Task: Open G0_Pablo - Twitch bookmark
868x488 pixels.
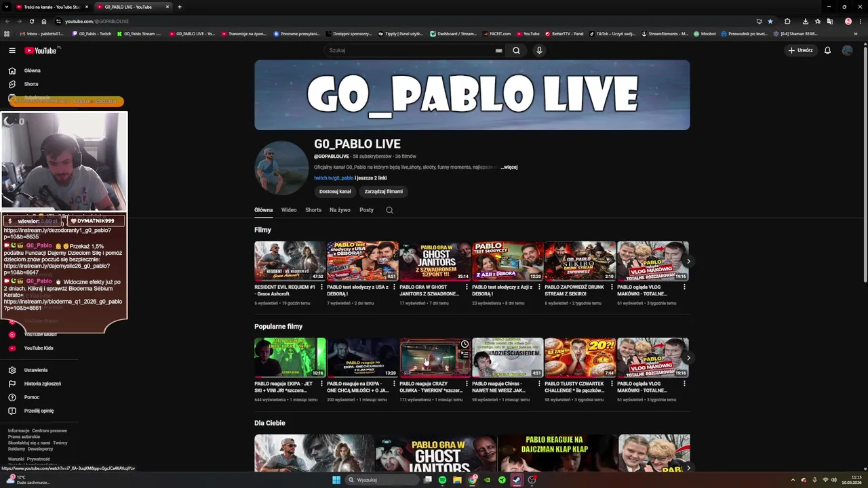Action: click(x=90, y=34)
